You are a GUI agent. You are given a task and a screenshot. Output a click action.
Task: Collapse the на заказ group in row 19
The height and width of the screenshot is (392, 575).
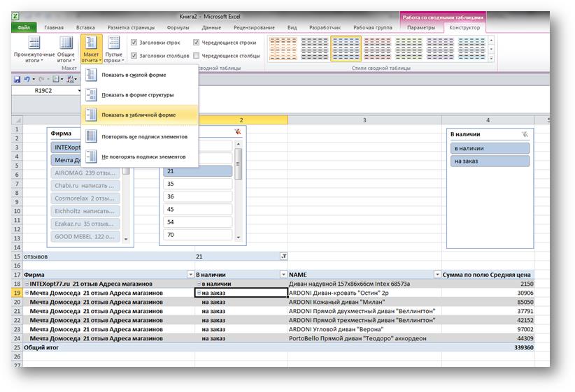coord(199,293)
